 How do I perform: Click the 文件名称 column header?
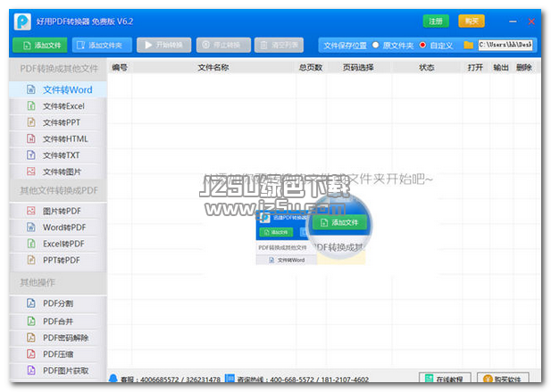click(213, 68)
